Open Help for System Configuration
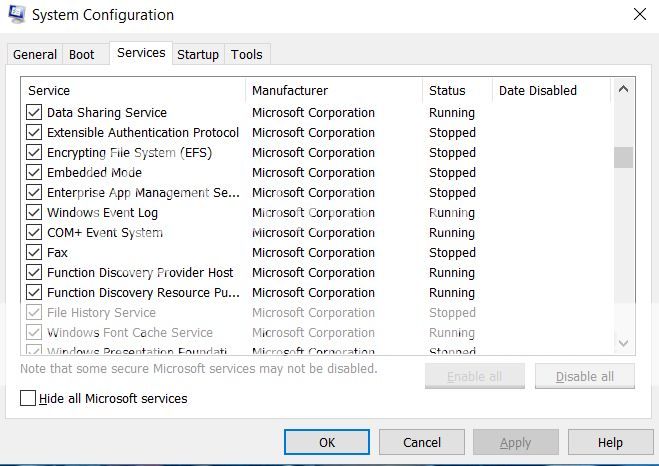The image size is (659, 466). (x=610, y=442)
